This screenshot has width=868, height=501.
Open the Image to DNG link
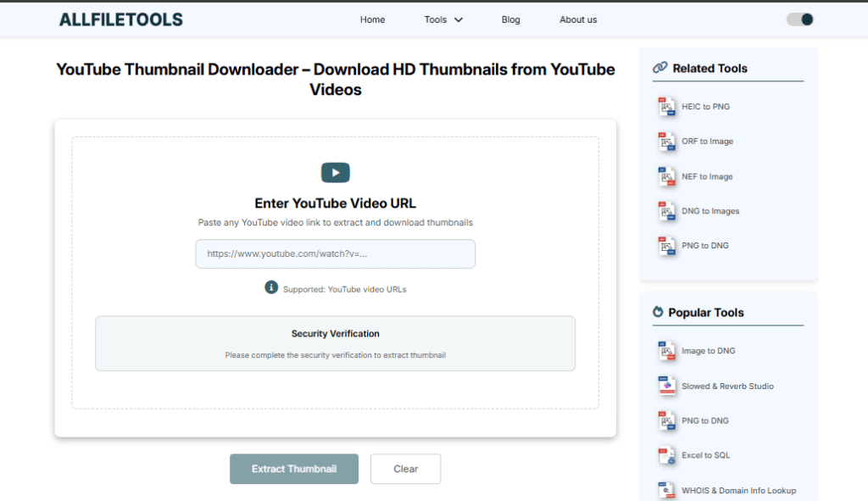[x=708, y=351]
